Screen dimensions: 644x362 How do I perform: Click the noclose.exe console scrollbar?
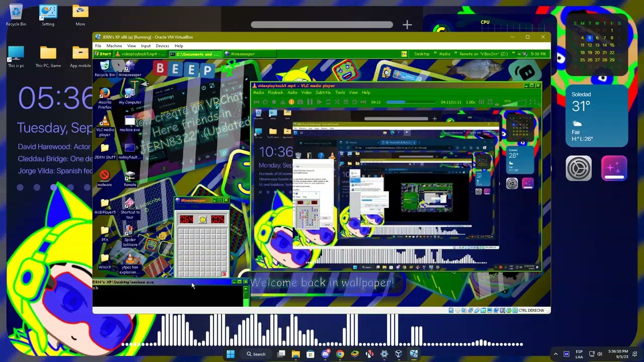(246, 296)
